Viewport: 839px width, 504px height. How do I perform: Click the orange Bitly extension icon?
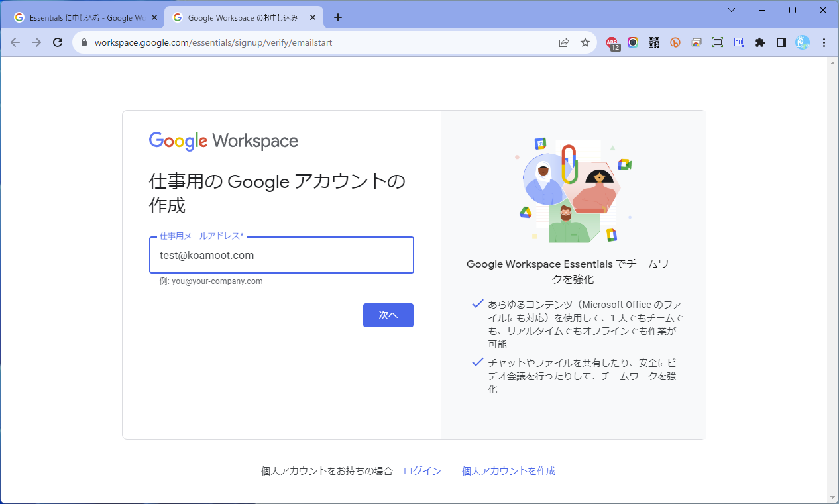(x=675, y=42)
